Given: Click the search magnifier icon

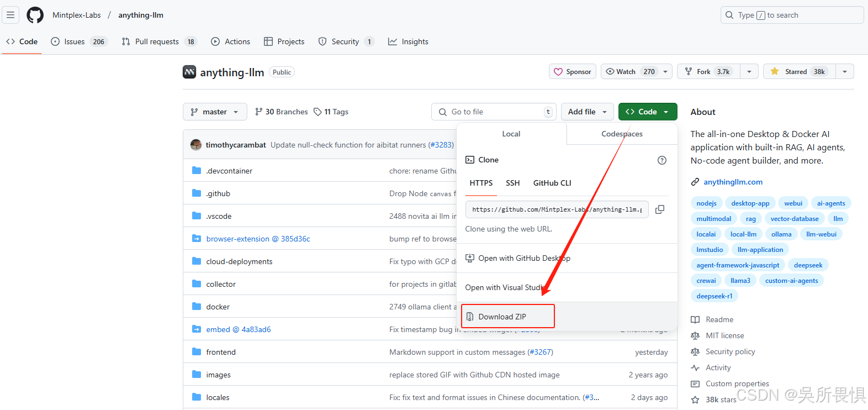Looking at the screenshot, I should point(729,15).
